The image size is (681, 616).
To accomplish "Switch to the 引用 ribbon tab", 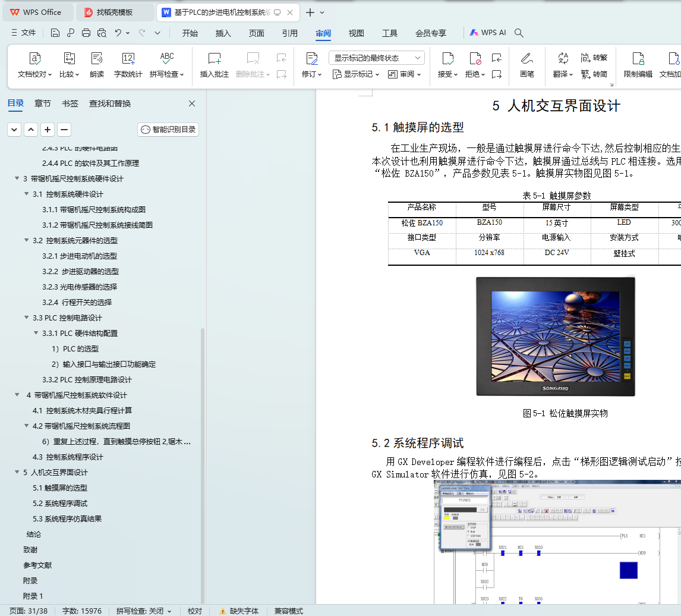I will coord(289,33).
